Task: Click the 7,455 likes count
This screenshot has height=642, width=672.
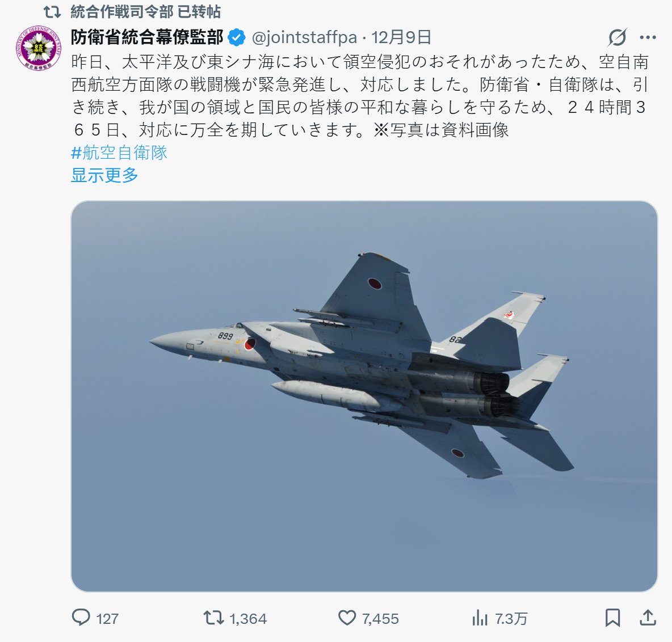Action: pyautogui.click(x=381, y=619)
